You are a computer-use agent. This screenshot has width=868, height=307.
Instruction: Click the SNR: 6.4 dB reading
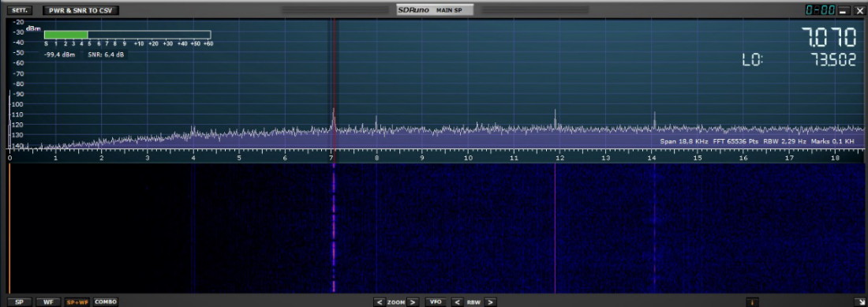(x=106, y=54)
